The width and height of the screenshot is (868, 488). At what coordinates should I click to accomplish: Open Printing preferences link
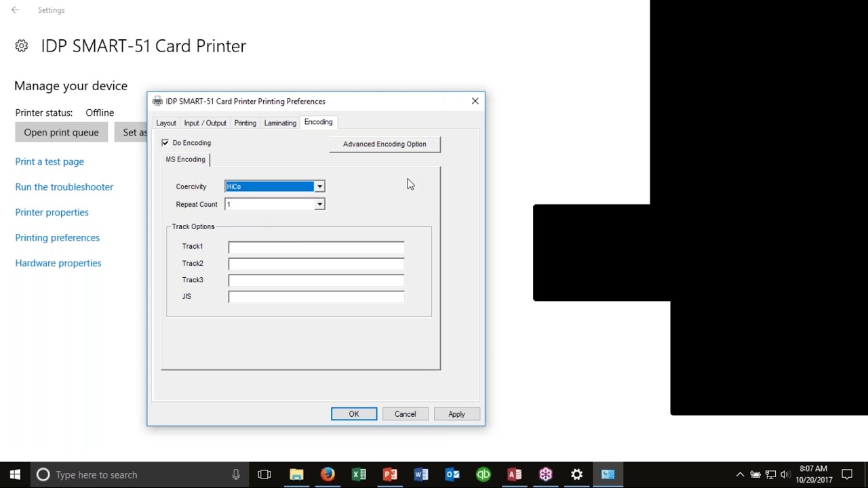click(58, 238)
